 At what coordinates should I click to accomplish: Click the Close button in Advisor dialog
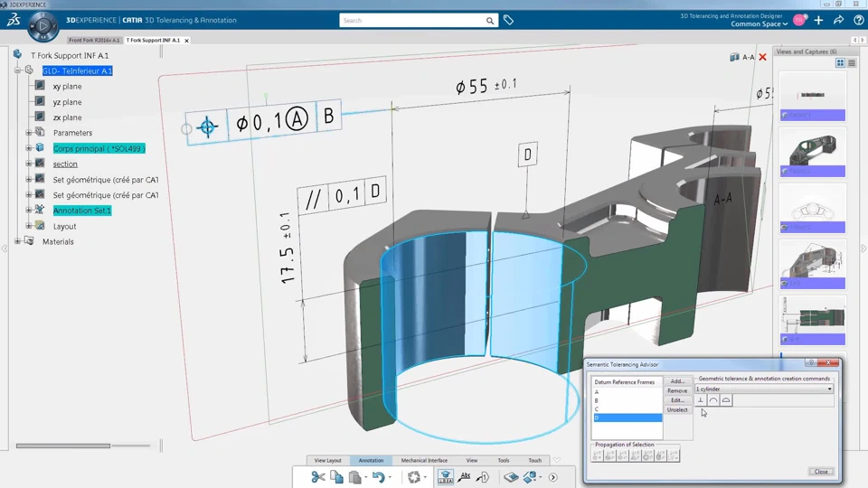[x=821, y=472]
